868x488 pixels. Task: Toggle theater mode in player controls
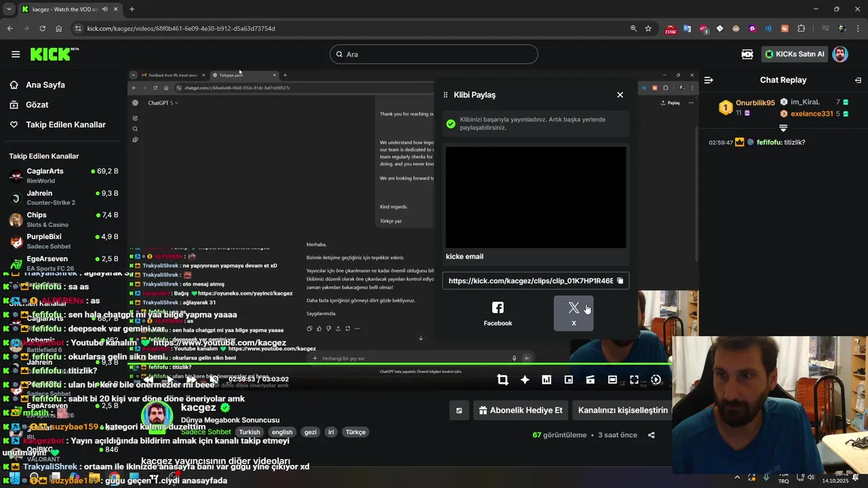[x=612, y=380]
